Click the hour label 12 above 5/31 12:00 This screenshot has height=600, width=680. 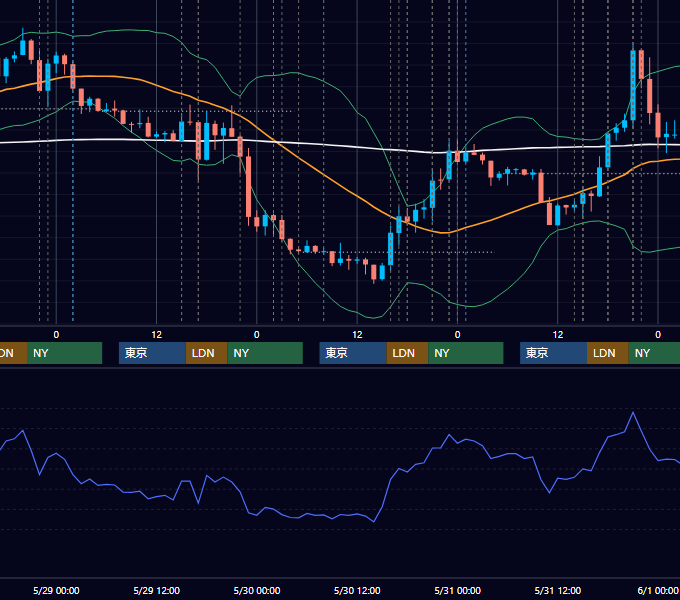tap(558, 335)
